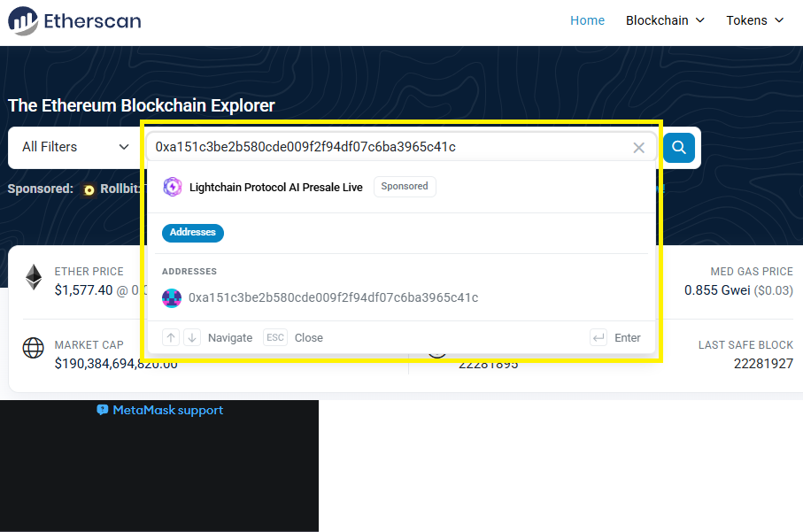Open the $1,577.40 ether price value
The image size is (803, 532).
pos(83,290)
